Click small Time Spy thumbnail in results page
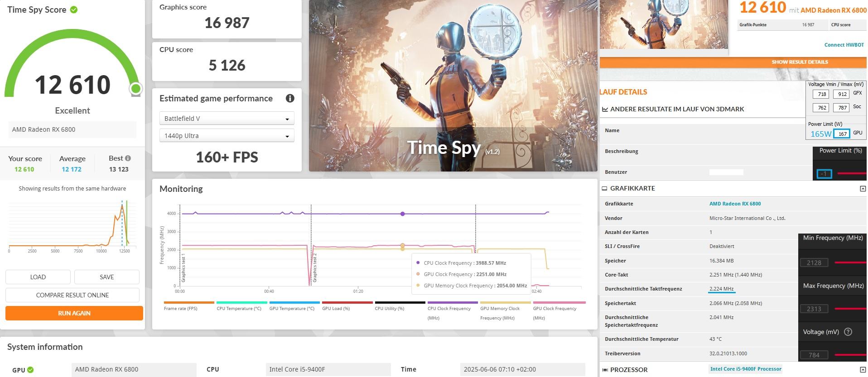 tap(664, 24)
